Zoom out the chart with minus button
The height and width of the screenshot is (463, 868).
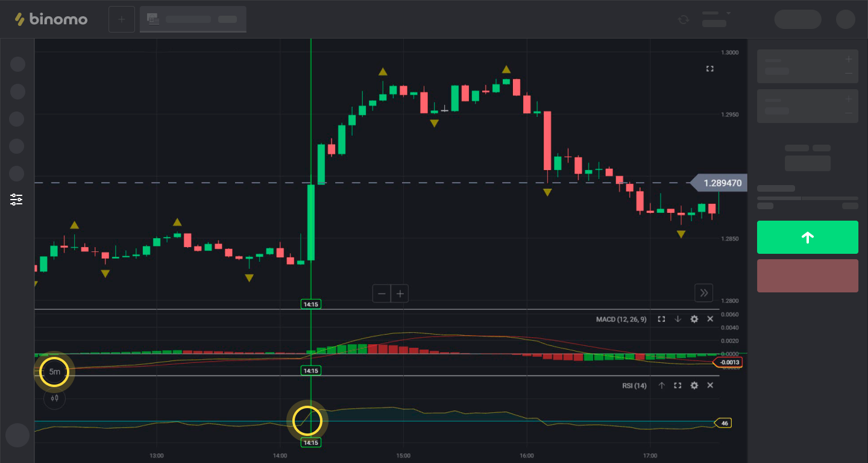pyautogui.click(x=382, y=294)
